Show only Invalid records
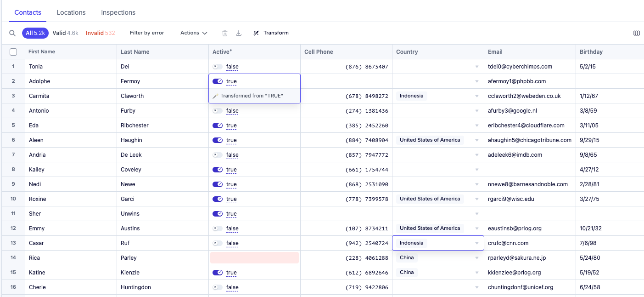 point(100,33)
